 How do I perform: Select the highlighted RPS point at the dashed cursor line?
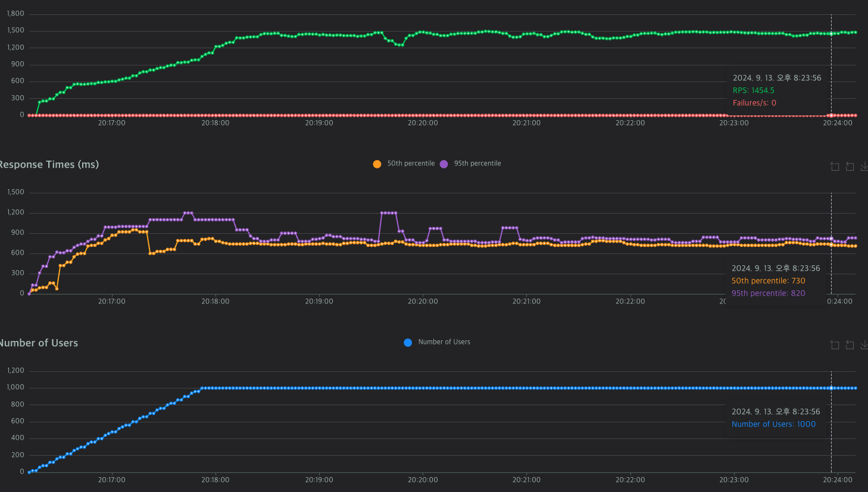click(832, 33)
